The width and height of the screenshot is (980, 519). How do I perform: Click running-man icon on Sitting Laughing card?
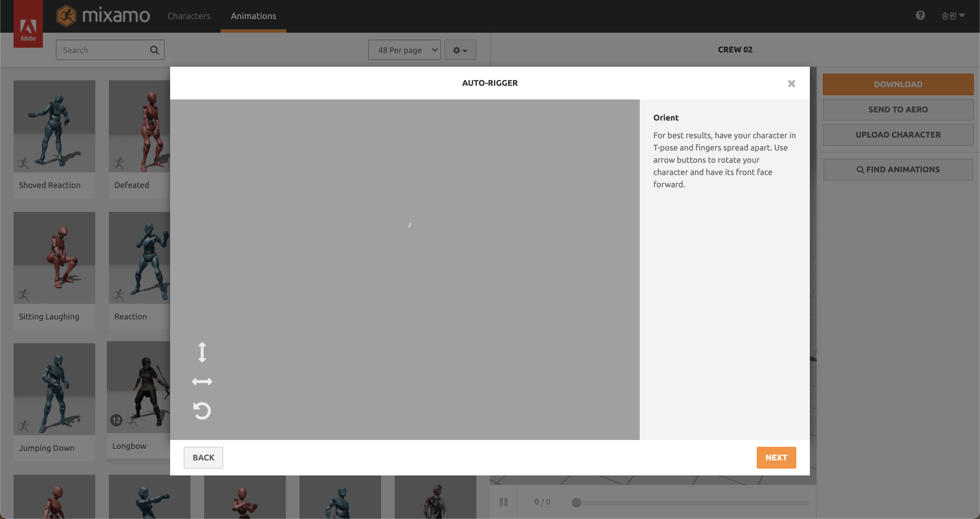pos(23,295)
